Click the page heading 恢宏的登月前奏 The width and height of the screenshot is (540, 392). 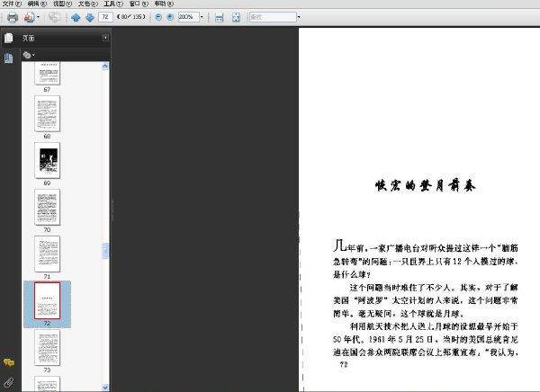pos(426,185)
